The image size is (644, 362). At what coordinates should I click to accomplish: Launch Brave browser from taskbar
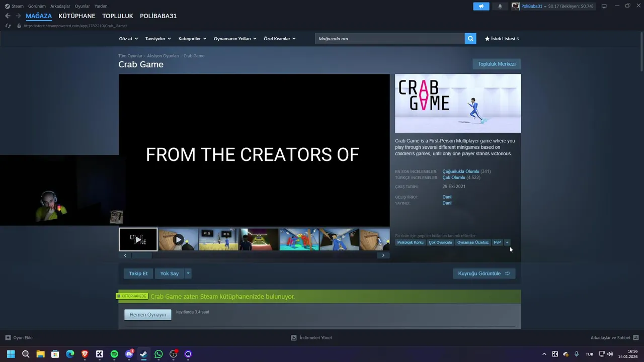(x=85, y=354)
